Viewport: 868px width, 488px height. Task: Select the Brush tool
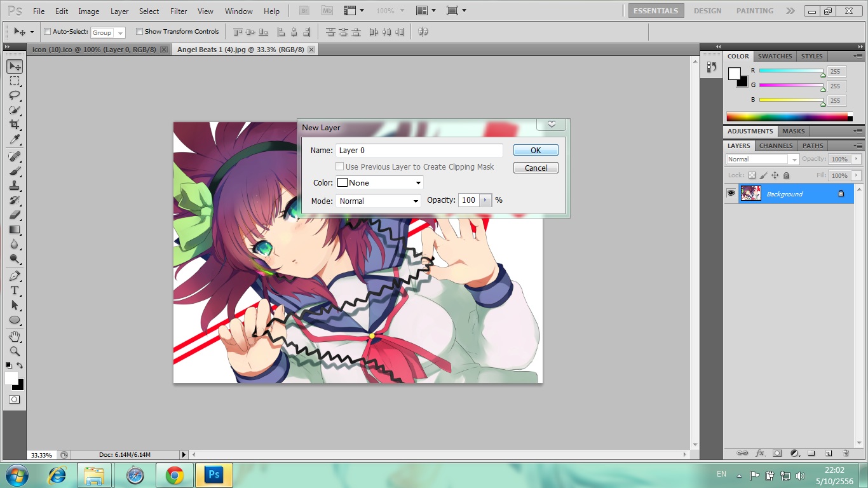pyautogui.click(x=15, y=171)
